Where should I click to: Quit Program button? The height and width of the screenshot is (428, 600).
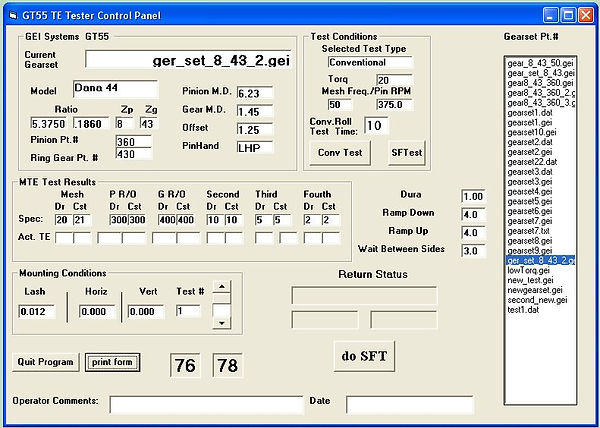[46, 362]
